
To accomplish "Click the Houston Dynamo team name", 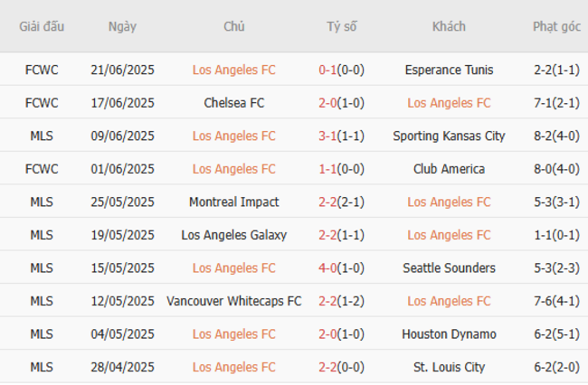I will pyautogui.click(x=449, y=334).
